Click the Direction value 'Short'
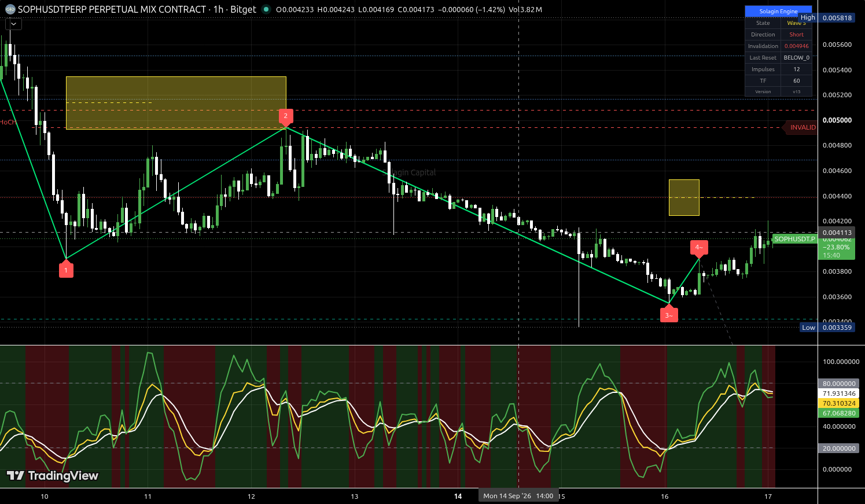This screenshot has height=504, width=865. pyautogui.click(x=796, y=35)
